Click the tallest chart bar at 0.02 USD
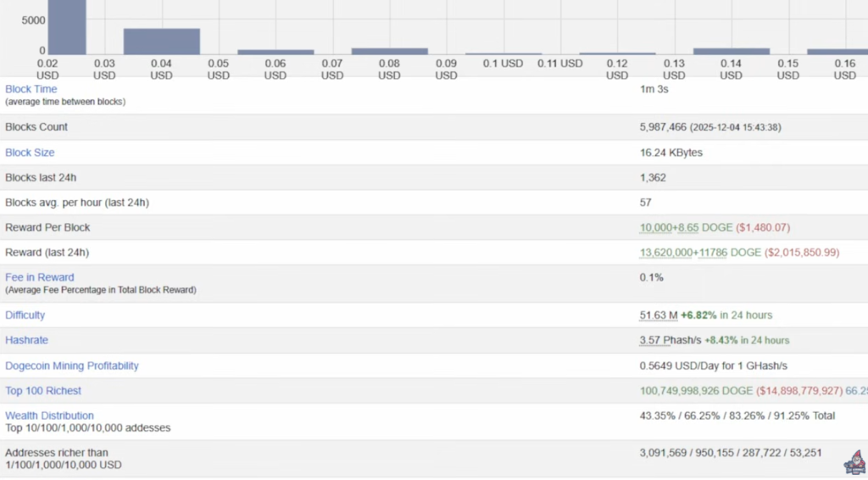This screenshot has height=480, width=868. coord(66,25)
